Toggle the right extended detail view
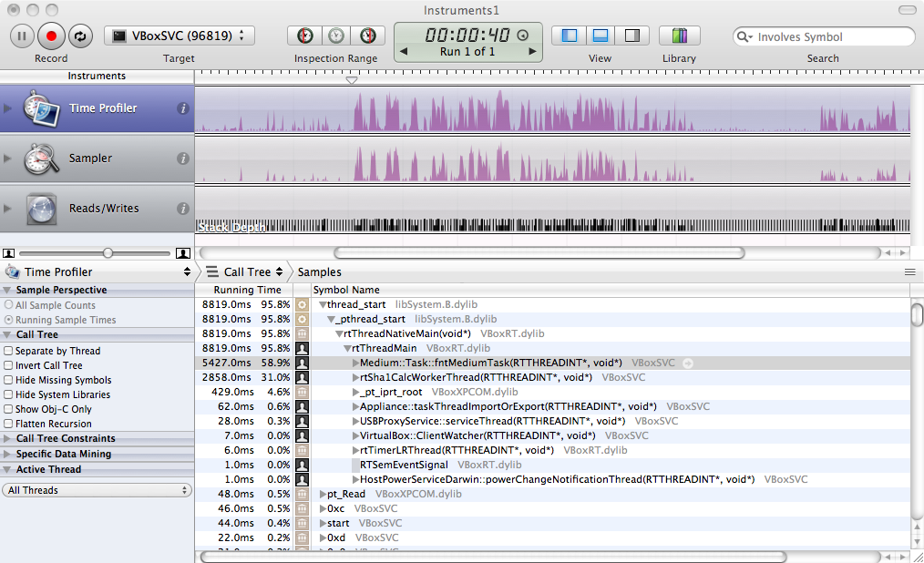Image resolution: width=924 pixels, height=563 pixels. pyautogui.click(x=632, y=36)
